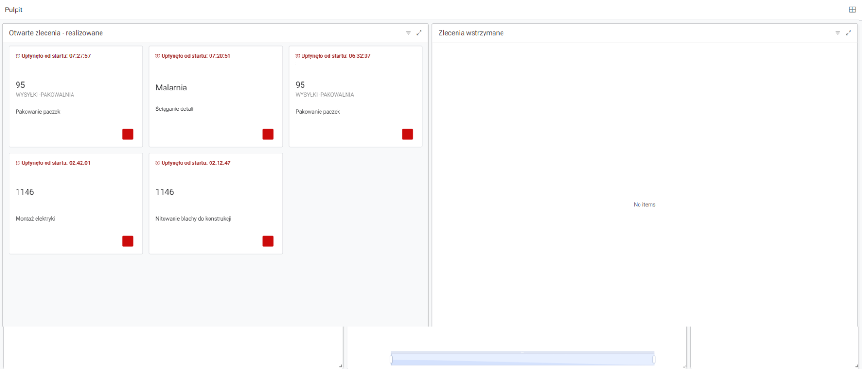Image resolution: width=868 pixels, height=369 pixels.
Task: Maximize the Zlecenia wstrzymane panel
Action: pyautogui.click(x=849, y=33)
